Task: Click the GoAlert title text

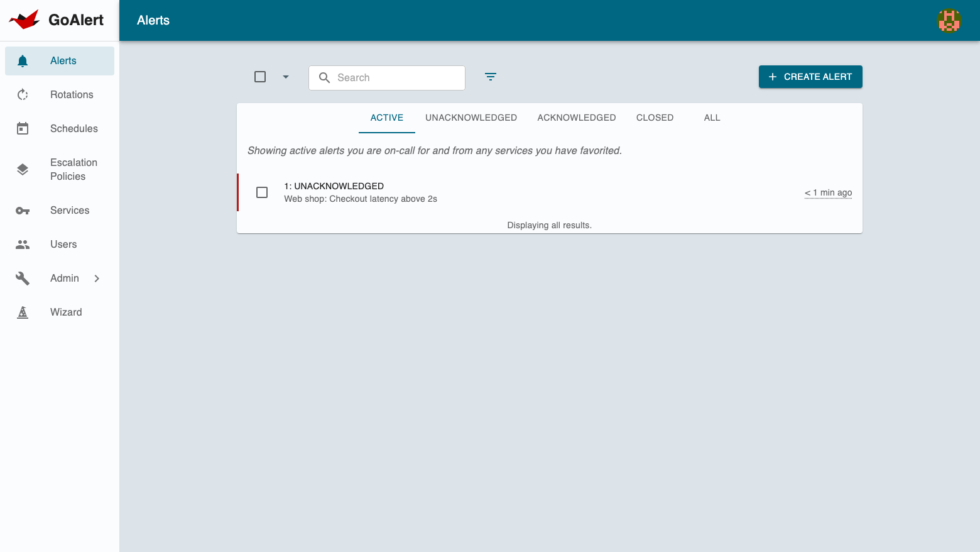Action: tap(76, 20)
